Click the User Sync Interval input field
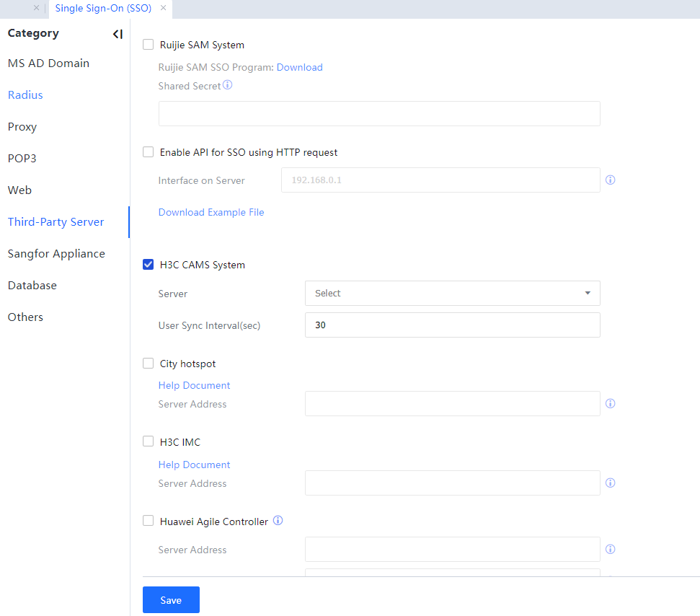The image size is (700, 616). point(452,325)
